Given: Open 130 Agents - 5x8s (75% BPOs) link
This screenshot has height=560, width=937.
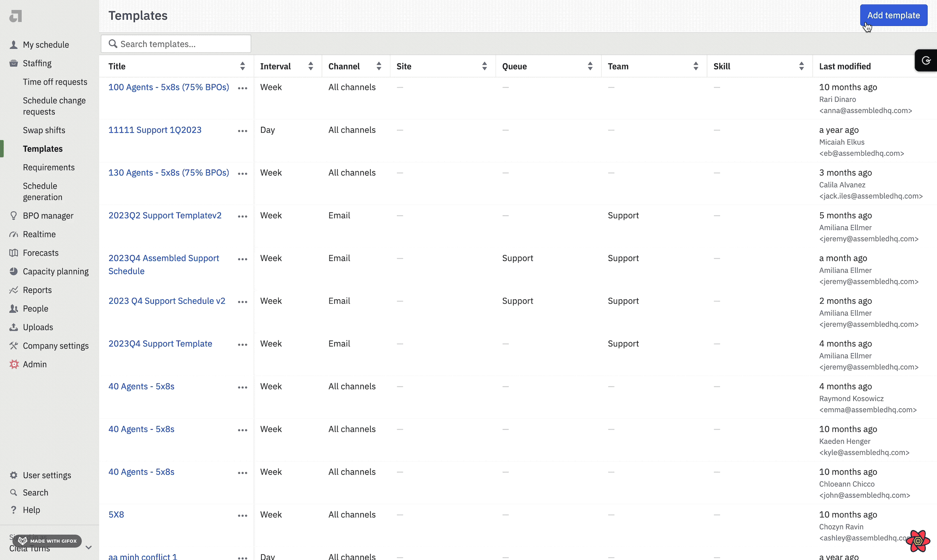Looking at the screenshot, I should pos(169,173).
